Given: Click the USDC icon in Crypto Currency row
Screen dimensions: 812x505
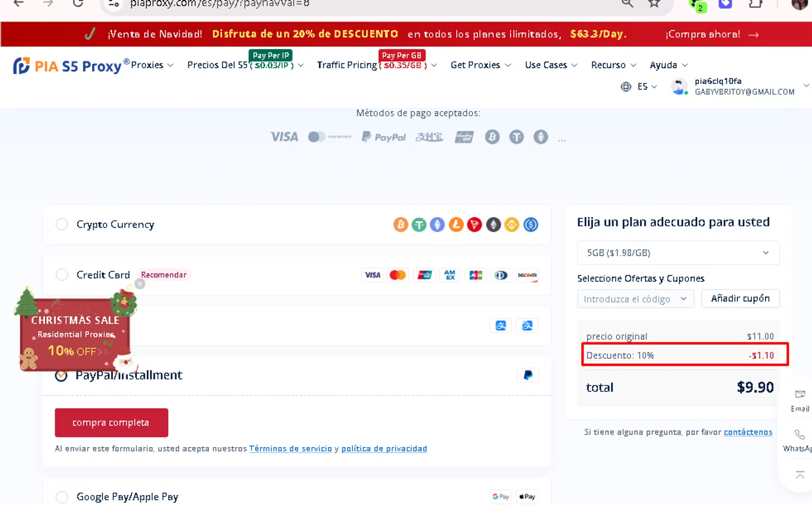Looking at the screenshot, I should coord(531,224).
